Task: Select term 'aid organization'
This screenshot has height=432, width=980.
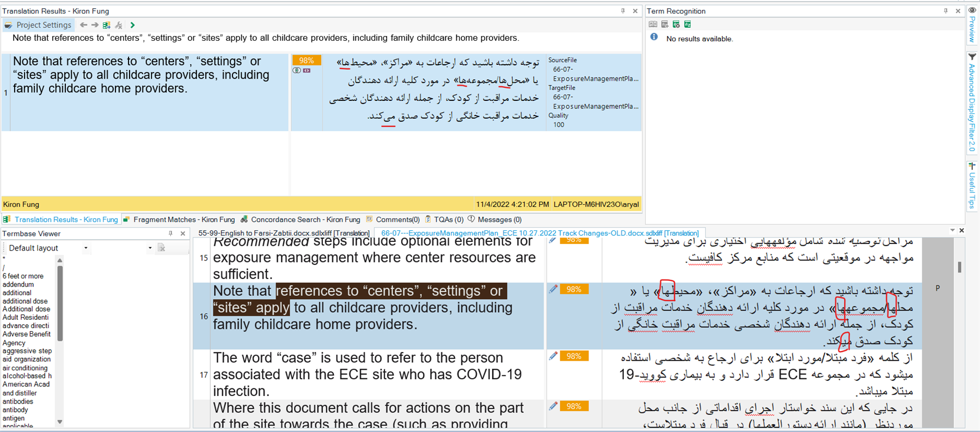Action: (x=26, y=359)
